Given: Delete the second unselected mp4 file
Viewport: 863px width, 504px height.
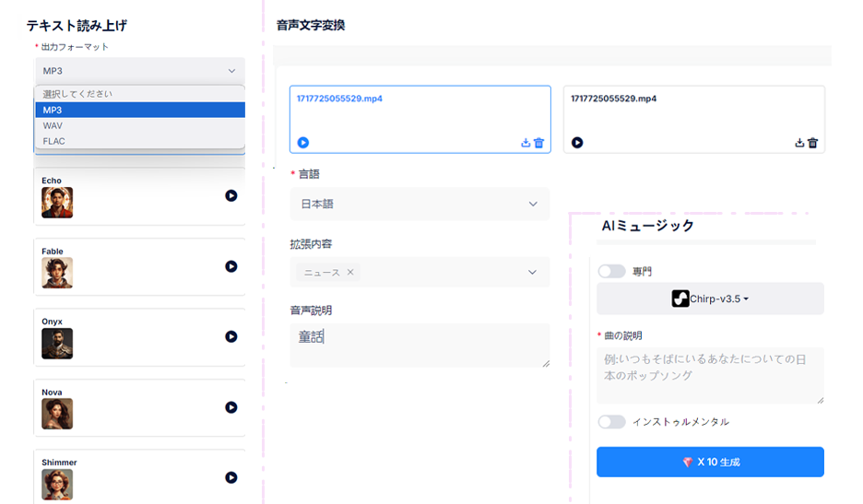Looking at the screenshot, I should pyautogui.click(x=813, y=143).
